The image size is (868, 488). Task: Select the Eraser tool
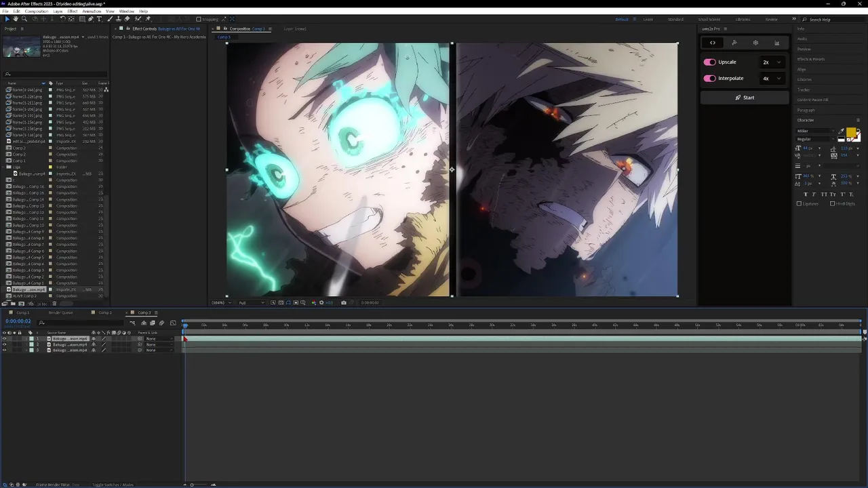click(x=127, y=19)
